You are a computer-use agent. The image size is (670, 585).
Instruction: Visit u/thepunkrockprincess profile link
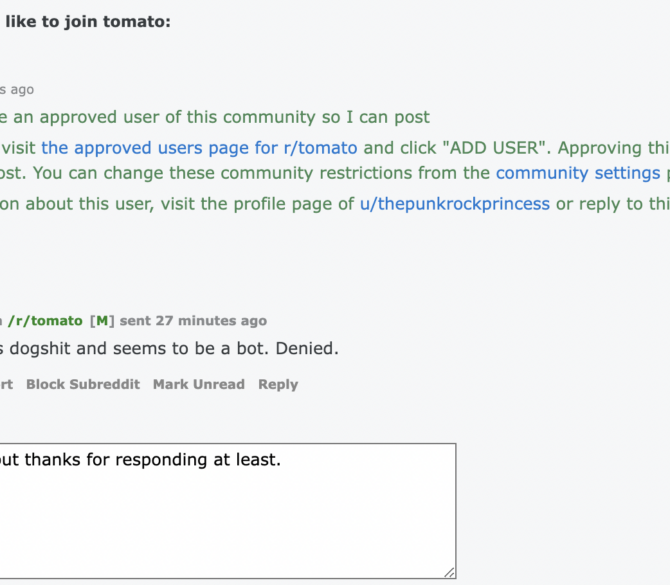pos(455,204)
